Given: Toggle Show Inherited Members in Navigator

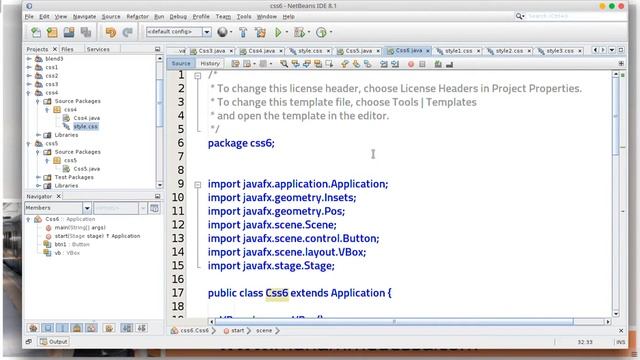Looking at the screenshot, I should (33, 328).
